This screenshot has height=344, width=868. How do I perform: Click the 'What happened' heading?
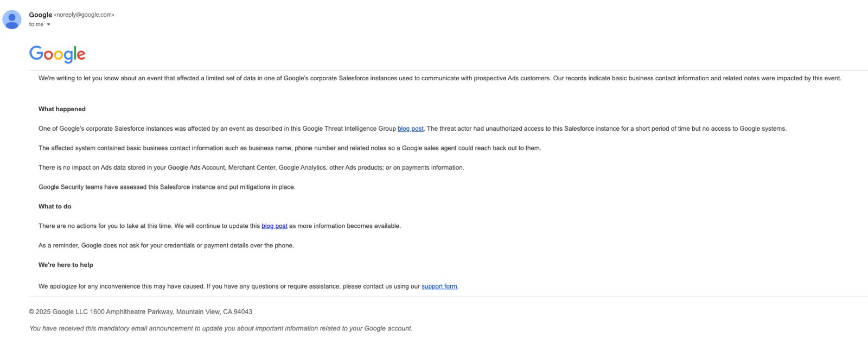click(x=62, y=109)
